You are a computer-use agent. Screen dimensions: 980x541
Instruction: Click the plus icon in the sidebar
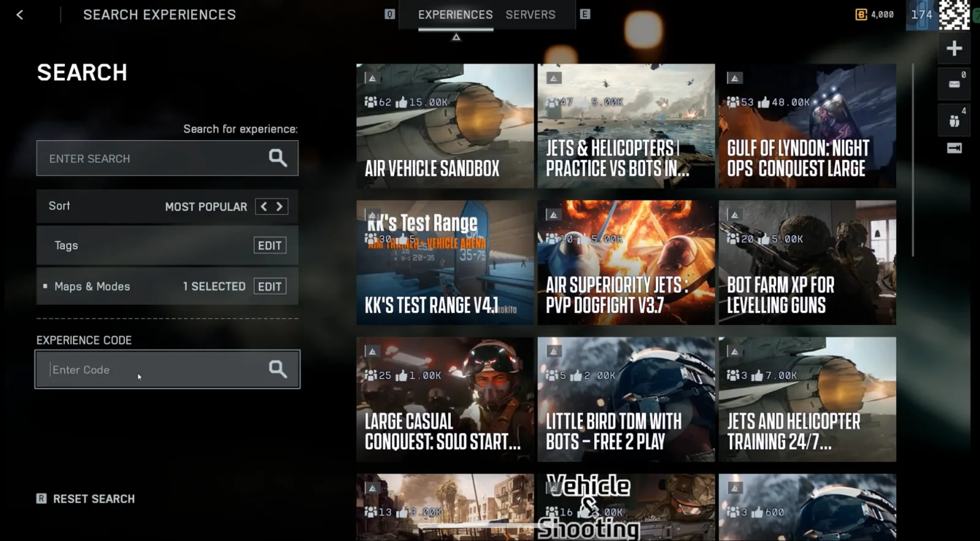tap(954, 48)
